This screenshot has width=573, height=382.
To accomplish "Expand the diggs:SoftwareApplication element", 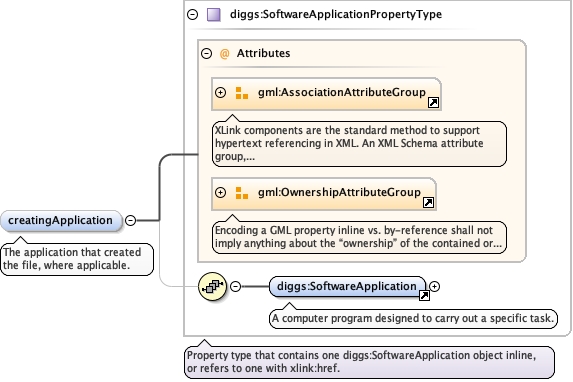I will (x=434, y=286).
